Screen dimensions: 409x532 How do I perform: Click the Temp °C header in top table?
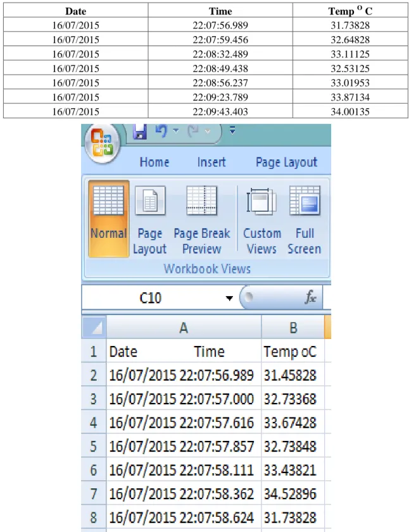click(350, 11)
